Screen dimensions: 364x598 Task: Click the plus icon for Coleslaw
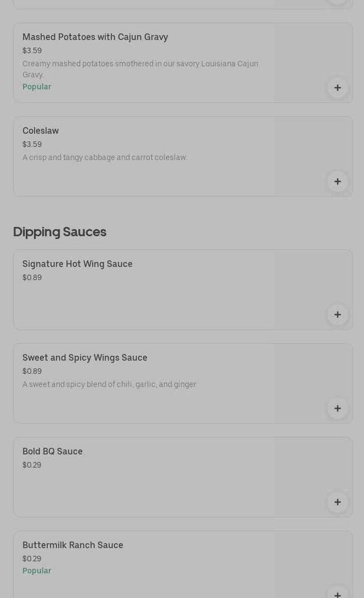(337, 181)
